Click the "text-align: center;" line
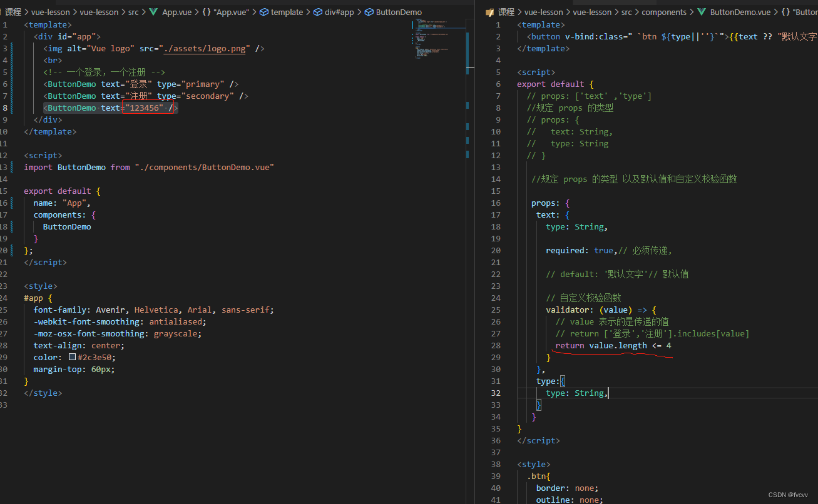 79,345
